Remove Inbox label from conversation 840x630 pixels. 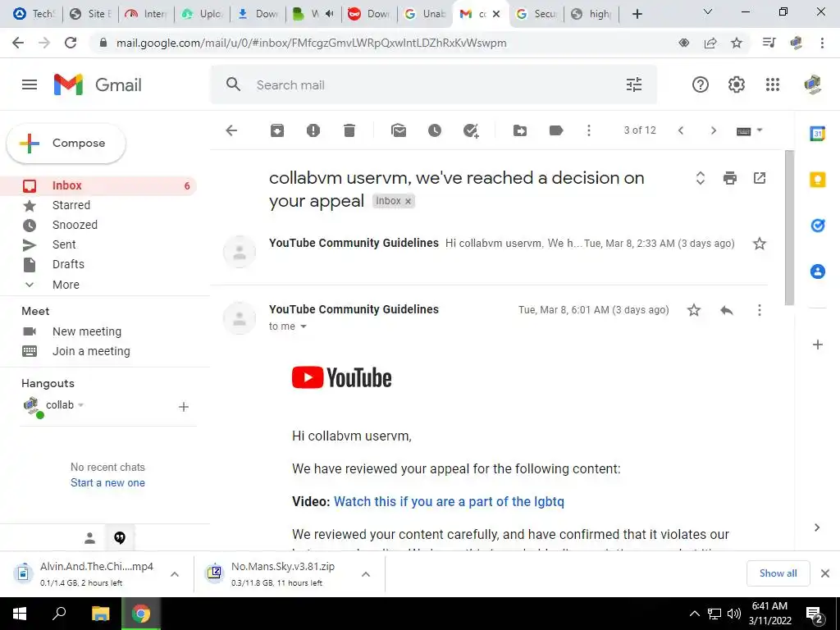coord(409,201)
